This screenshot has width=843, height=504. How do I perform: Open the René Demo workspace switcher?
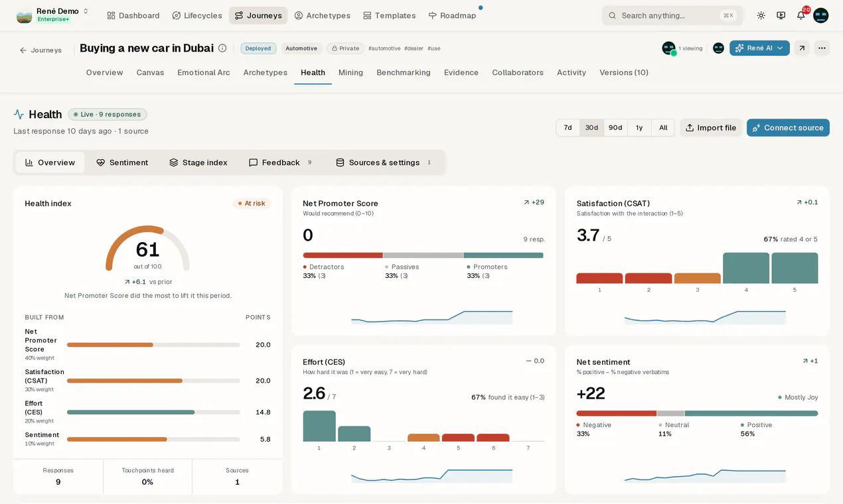(x=53, y=15)
